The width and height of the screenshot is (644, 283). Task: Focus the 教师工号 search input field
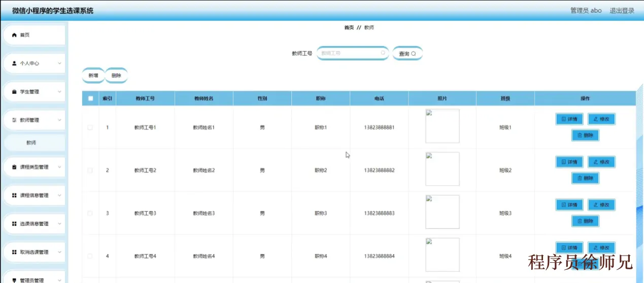click(x=353, y=53)
